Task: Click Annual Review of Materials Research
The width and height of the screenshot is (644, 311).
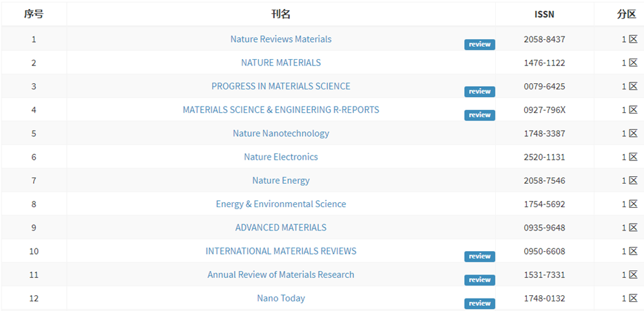Action: pyautogui.click(x=281, y=275)
